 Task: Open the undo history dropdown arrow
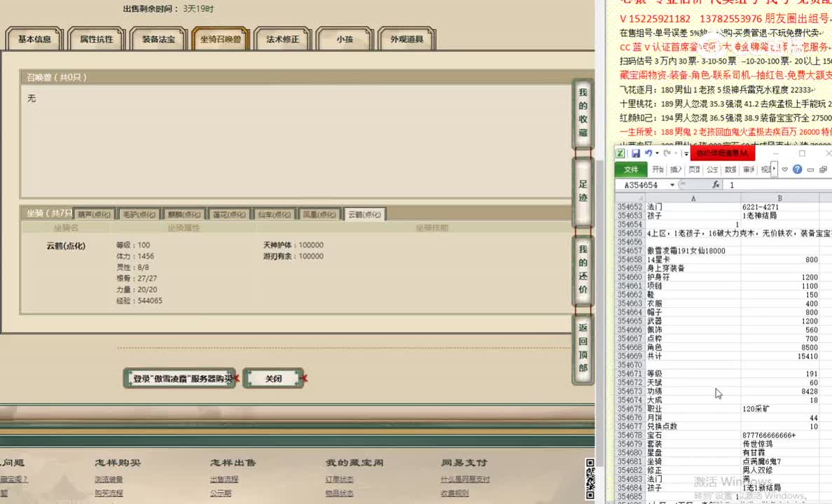coord(657,154)
